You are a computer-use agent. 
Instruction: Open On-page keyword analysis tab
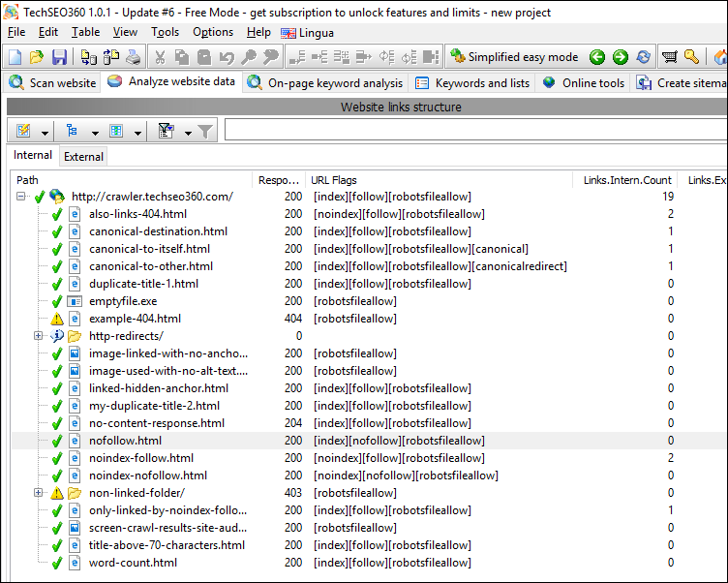(325, 82)
